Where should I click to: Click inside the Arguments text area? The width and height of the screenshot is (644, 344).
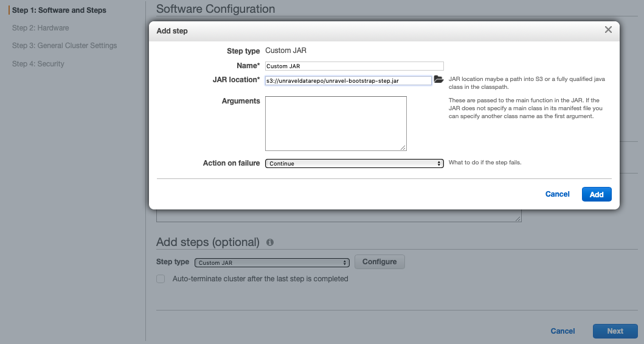pyautogui.click(x=336, y=124)
